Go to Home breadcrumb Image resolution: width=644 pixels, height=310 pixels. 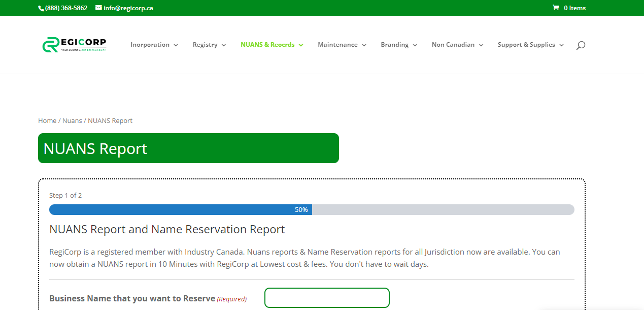coord(47,121)
